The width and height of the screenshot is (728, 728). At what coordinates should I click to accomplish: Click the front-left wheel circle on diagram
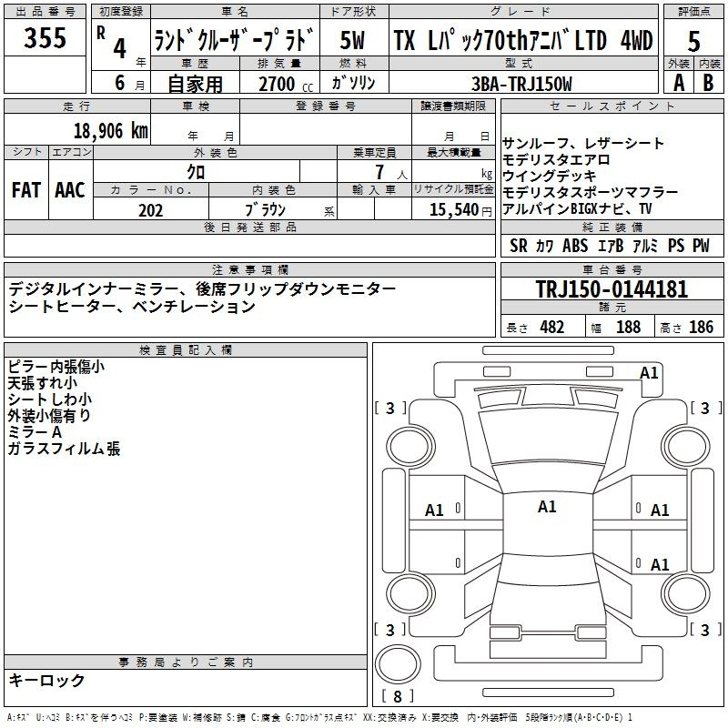[410, 446]
